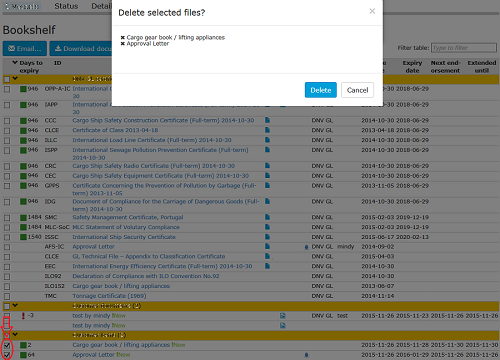The image size is (500, 360).
Task: Open document icon for Dangerous Goods compliance document
Action: tap(267, 201)
